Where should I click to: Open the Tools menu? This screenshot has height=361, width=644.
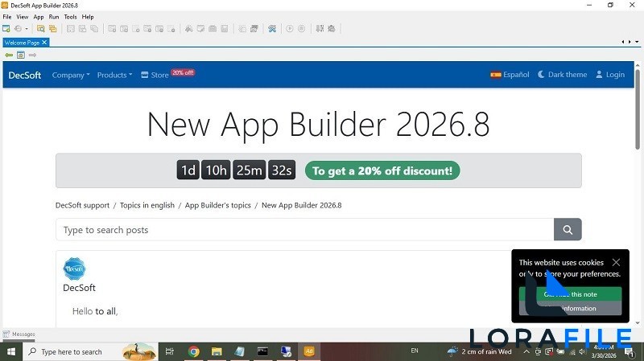click(70, 17)
